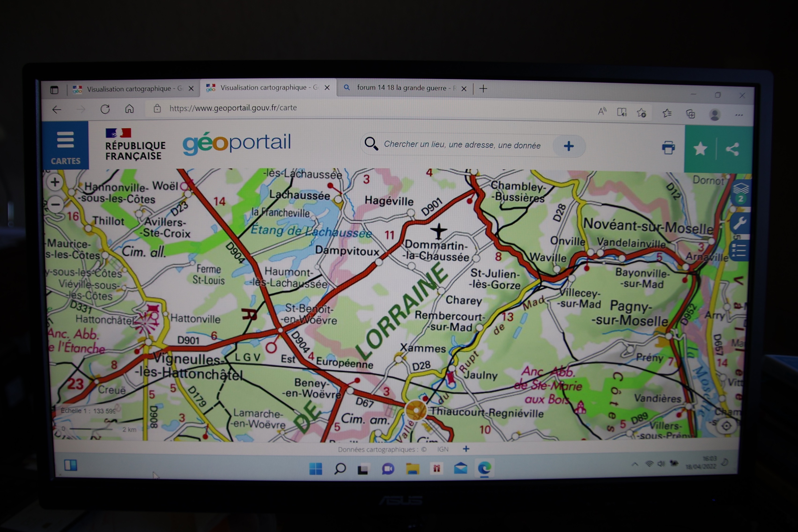Open the browser Settings and more menu
Viewport: 798px width, 532px height.
click(739, 115)
